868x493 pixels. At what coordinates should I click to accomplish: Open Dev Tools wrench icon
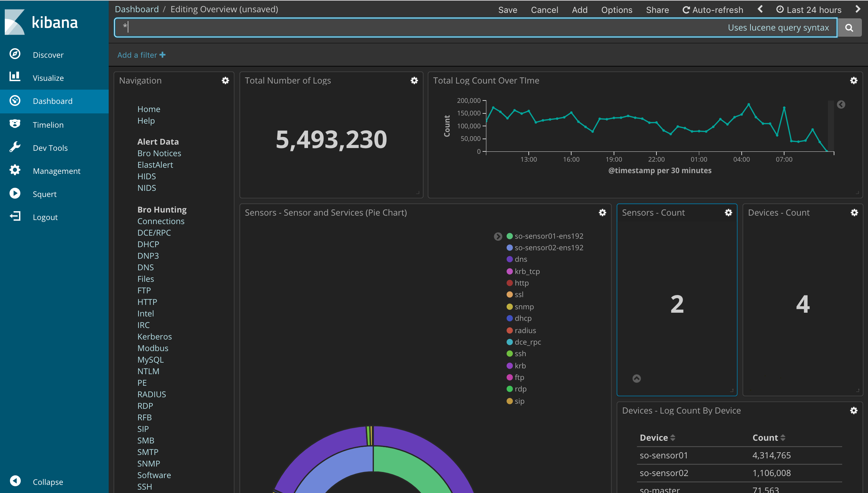coord(15,147)
